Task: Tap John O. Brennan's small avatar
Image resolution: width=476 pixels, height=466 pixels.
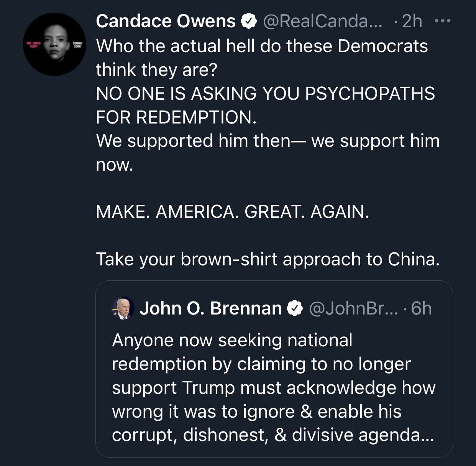Action: [x=123, y=308]
